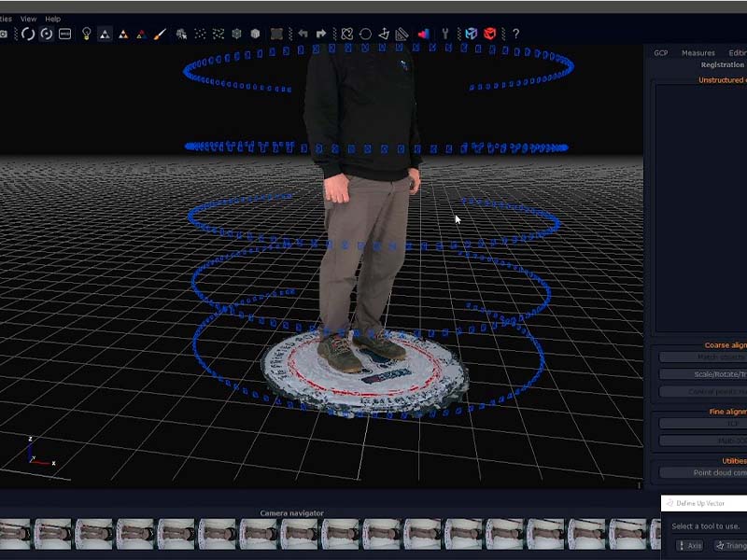The height and width of the screenshot is (560, 747).
Task: Click the Control points button
Action: (703, 392)
